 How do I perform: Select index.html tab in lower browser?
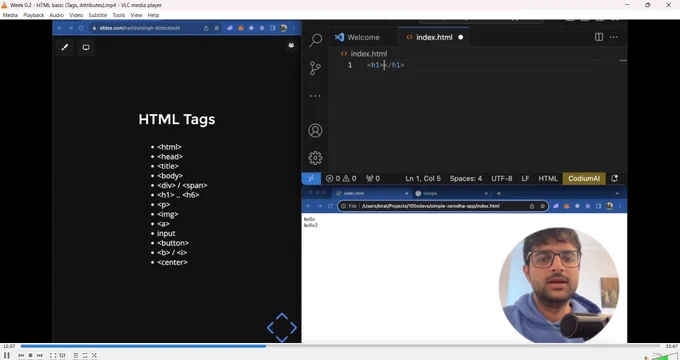coord(372,193)
